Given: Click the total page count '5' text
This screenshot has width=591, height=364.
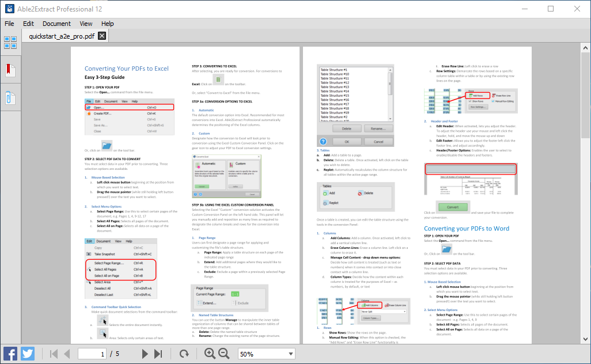Looking at the screenshot, I should (117, 354).
